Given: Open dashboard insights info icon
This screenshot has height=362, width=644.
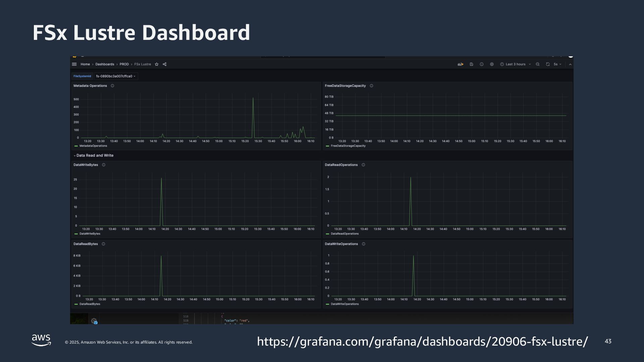Looking at the screenshot, I should (482, 64).
